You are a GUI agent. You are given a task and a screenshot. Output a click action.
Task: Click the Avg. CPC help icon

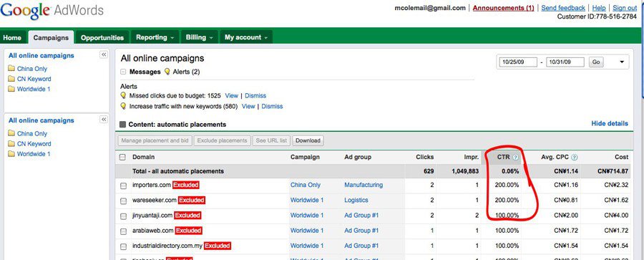pyautogui.click(x=575, y=157)
